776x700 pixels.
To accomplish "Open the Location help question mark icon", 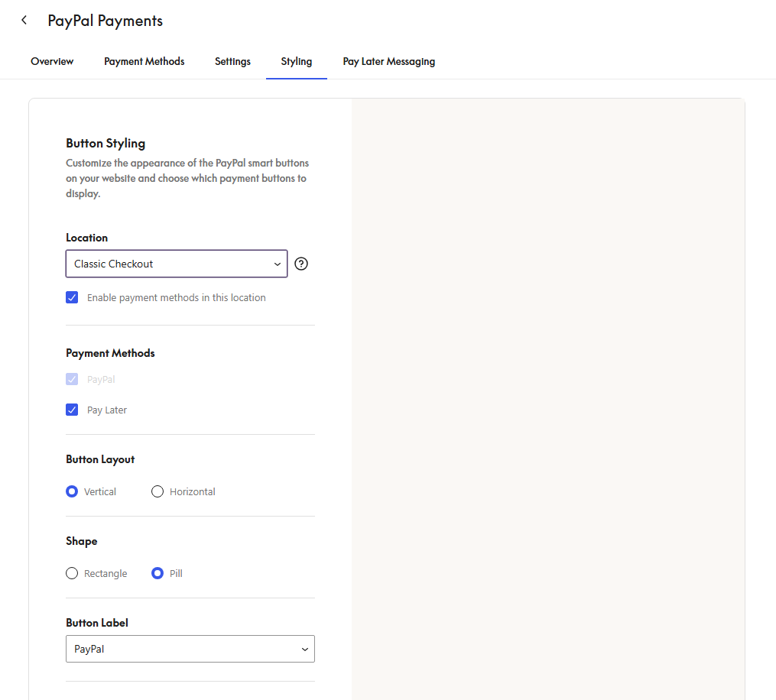I will 301,264.
